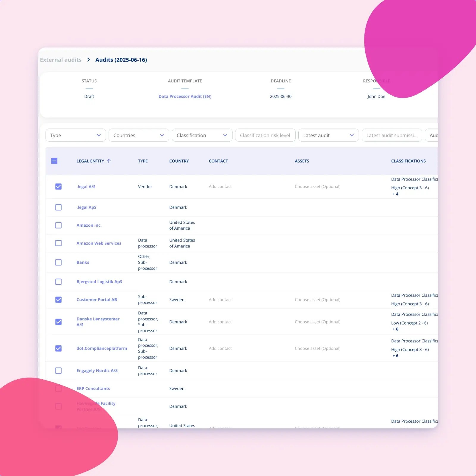Click the responsible name John Doe

(x=376, y=96)
